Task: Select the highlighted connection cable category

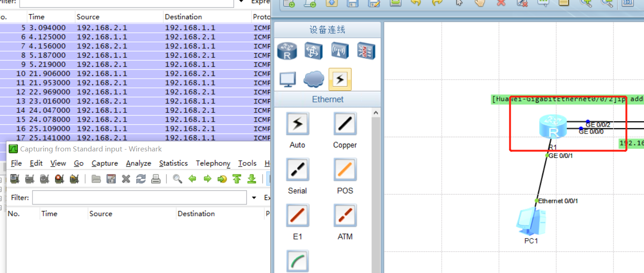Action: click(x=340, y=79)
